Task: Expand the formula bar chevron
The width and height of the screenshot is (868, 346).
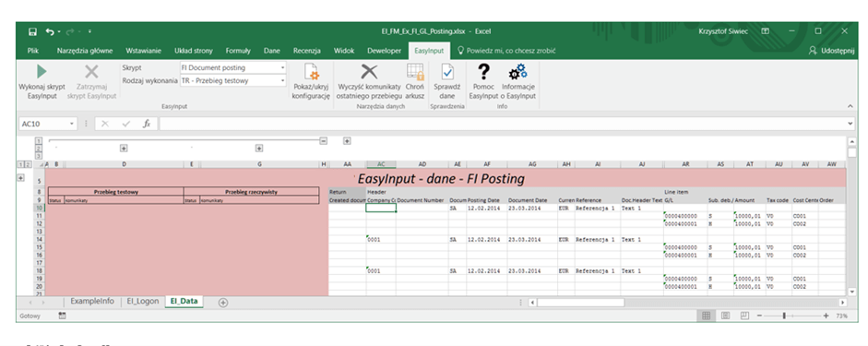Action: tap(850, 124)
